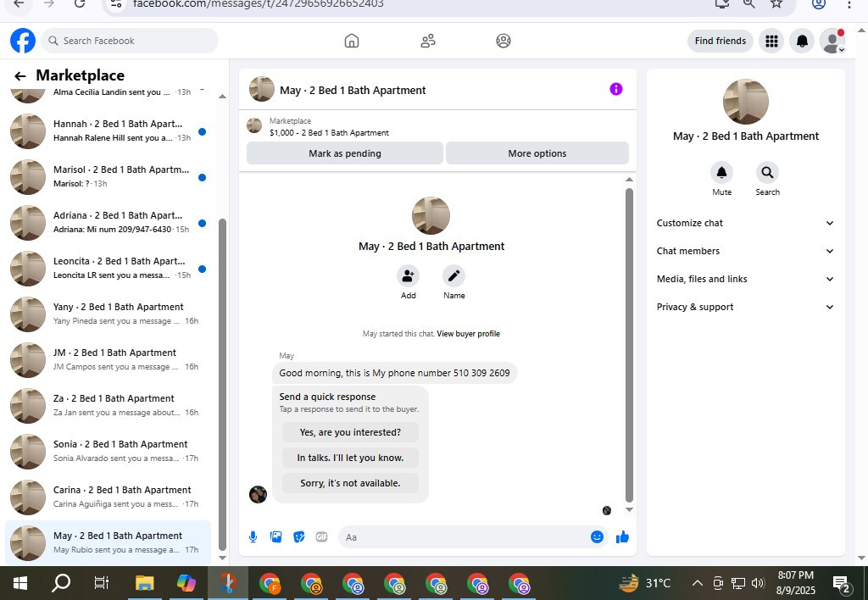This screenshot has height=600, width=868.
Task: Open the Friends icon in top navigation
Action: click(428, 41)
